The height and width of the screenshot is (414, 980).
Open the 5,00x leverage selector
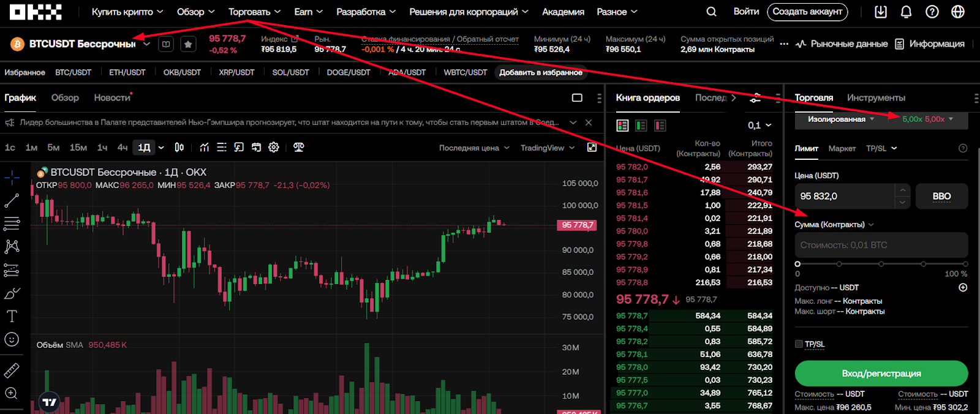click(x=927, y=119)
